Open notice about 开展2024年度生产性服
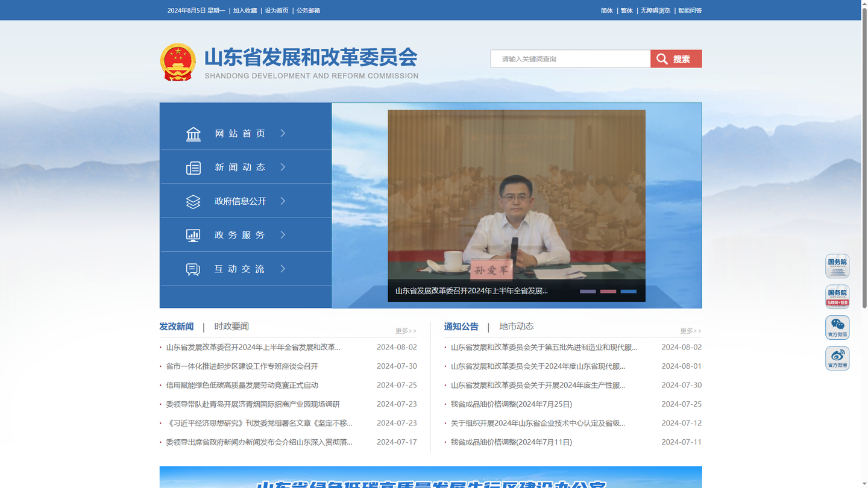This screenshot has width=868, height=488. 538,385
